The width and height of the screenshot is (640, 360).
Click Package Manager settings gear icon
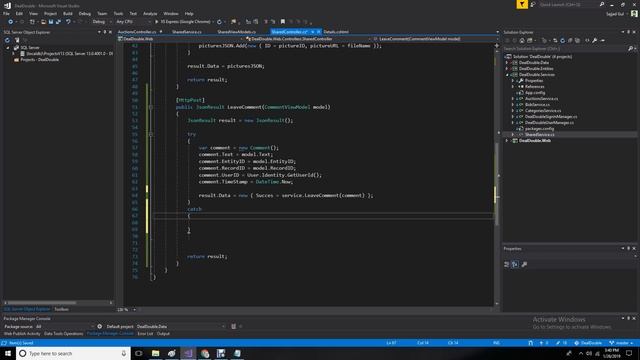click(100, 327)
